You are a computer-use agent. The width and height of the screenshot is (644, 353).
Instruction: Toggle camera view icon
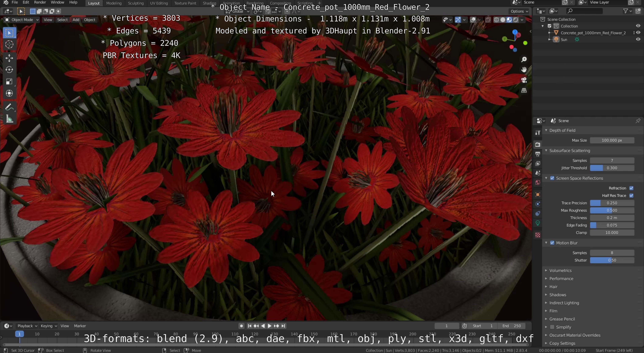click(524, 80)
